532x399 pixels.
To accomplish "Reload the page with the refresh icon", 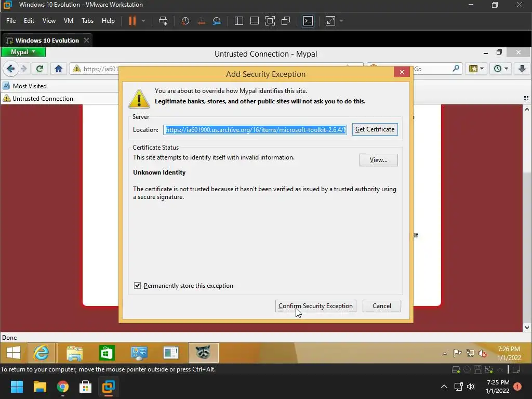I will pos(39,69).
